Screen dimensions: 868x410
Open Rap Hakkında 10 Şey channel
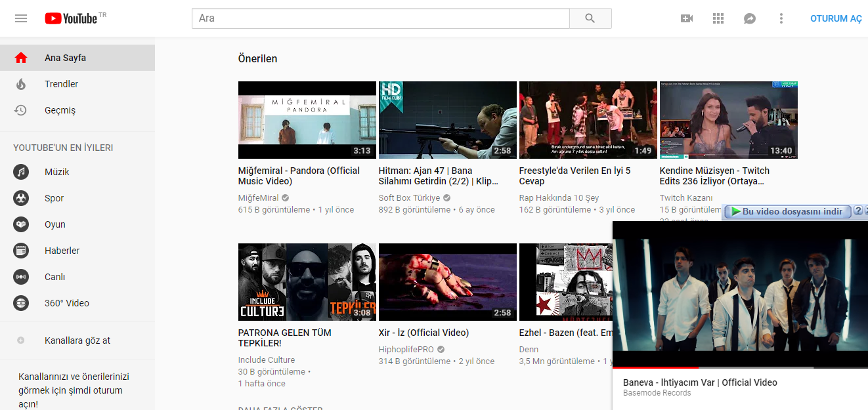(x=559, y=197)
